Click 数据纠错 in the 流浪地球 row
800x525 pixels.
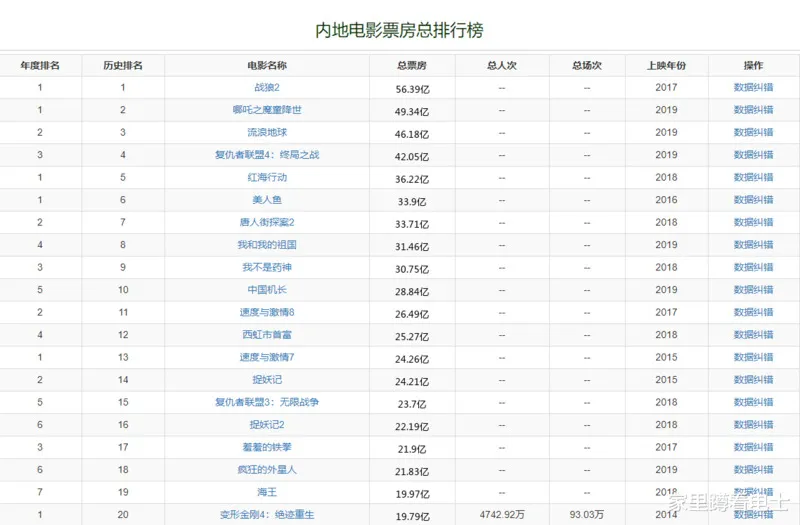click(753, 132)
